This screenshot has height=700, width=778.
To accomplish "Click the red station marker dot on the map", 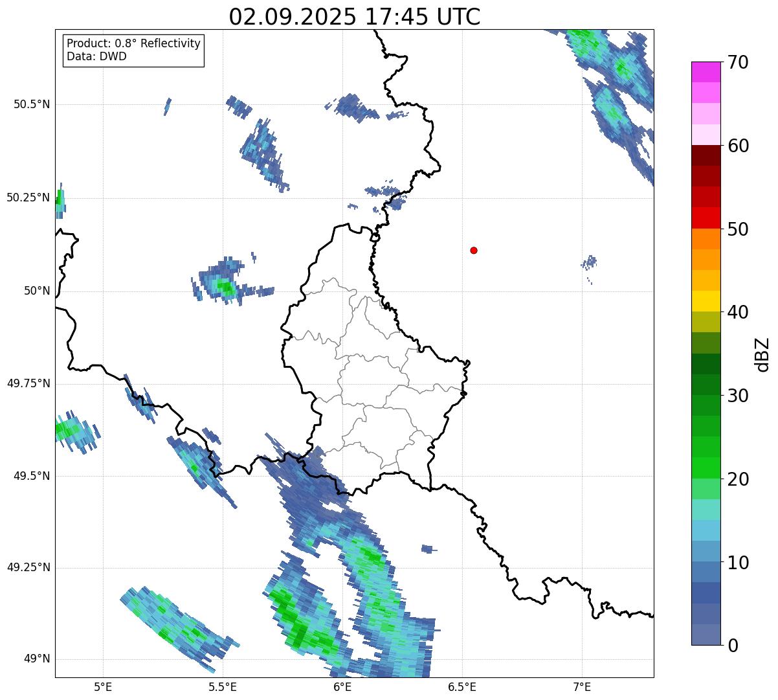I will coord(474,250).
